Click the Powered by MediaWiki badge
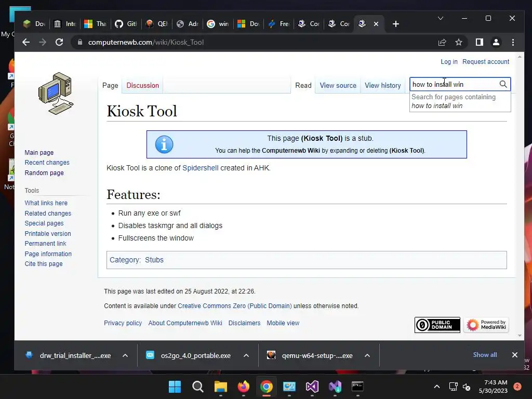The height and width of the screenshot is (399, 532). click(x=486, y=325)
